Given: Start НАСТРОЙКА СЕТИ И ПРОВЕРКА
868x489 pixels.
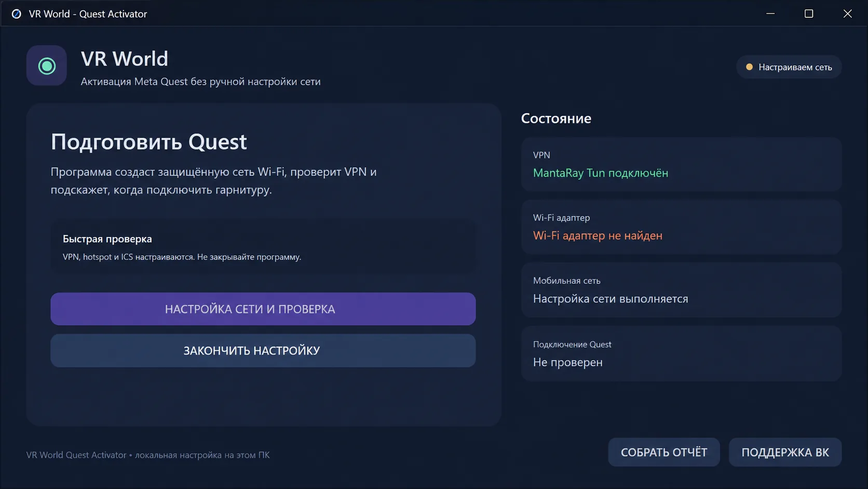Looking at the screenshot, I should (x=263, y=309).
